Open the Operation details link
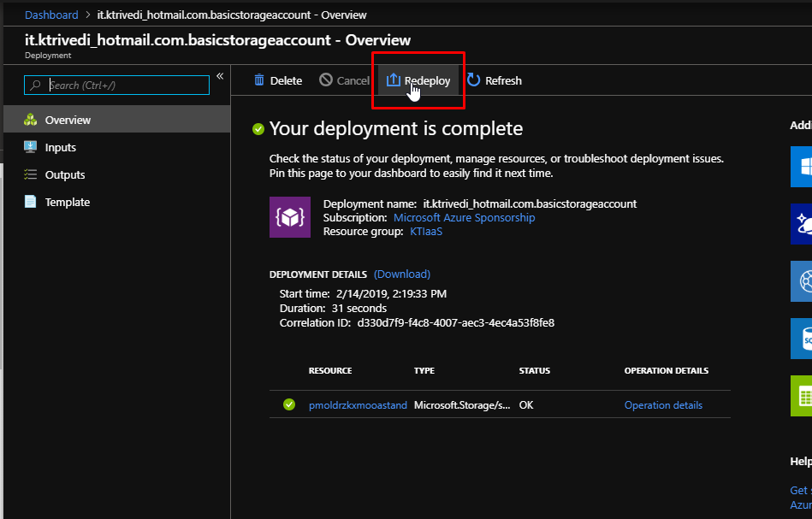Screen dimensions: 812x519 tap(663, 405)
